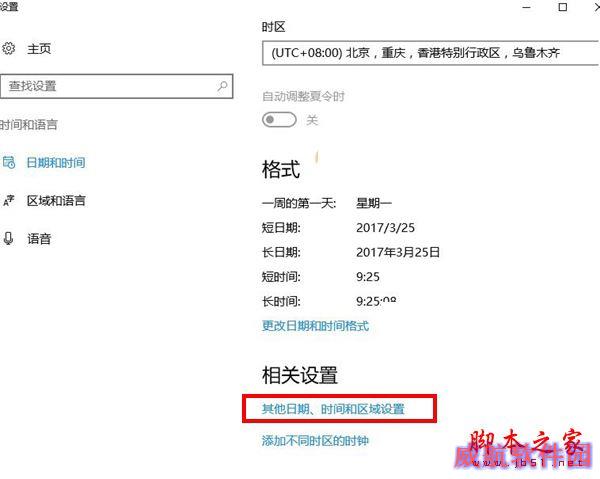Click the 区域和语言 language icon
600x479 pixels.
coord(8,200)
